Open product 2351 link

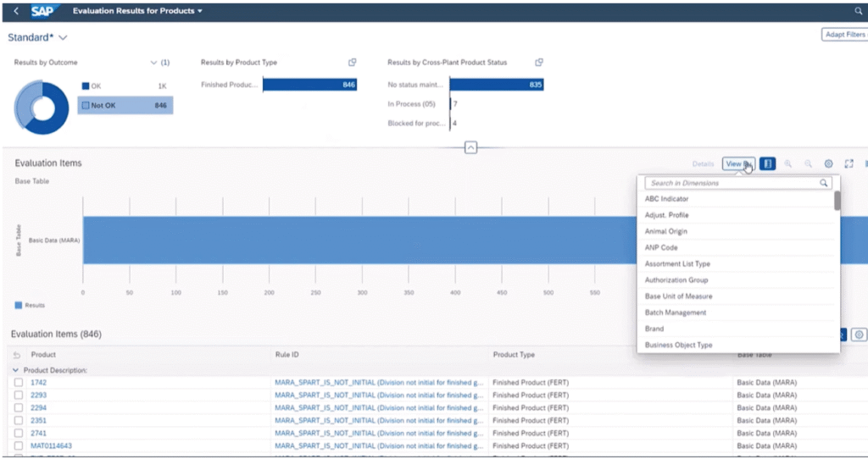point(39,420)
